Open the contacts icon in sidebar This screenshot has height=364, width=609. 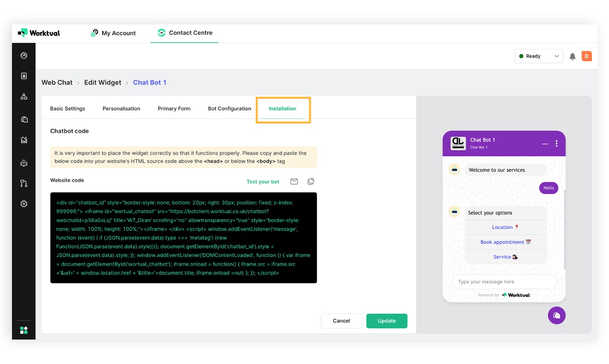point(24,76)
